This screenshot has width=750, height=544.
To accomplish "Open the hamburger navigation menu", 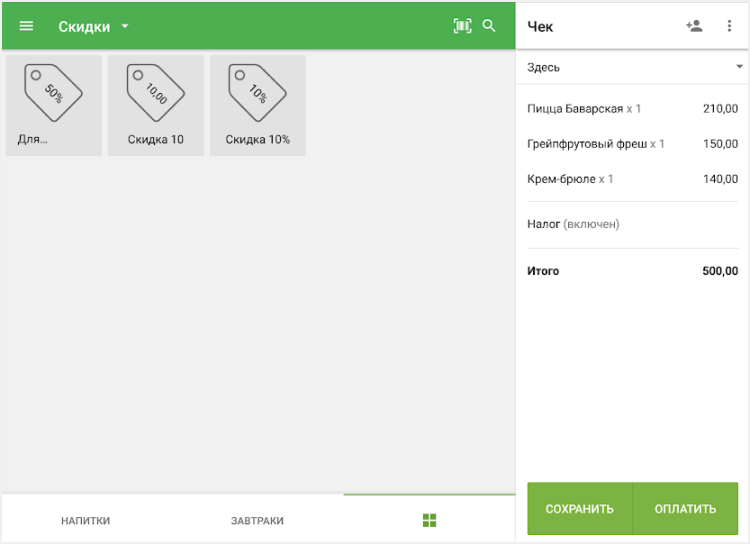I will (26, 26).
